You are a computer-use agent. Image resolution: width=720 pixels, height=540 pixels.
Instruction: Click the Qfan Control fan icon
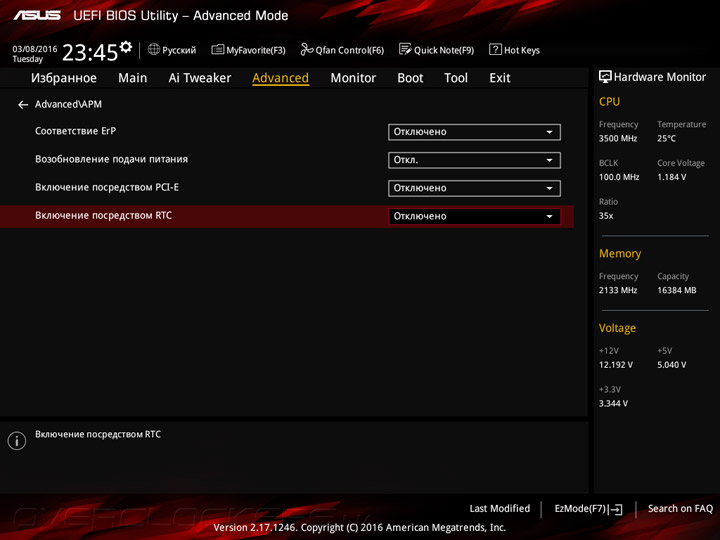coord(307,49)
